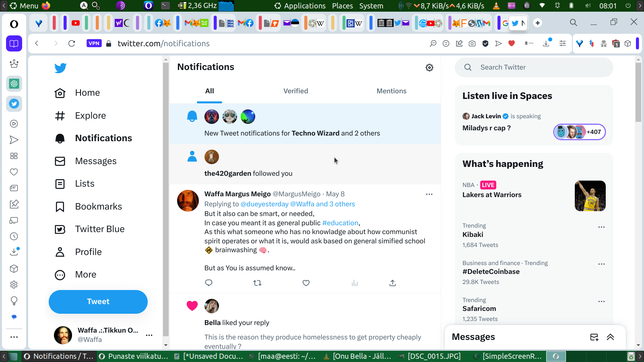Switch to the Mentions notifications tab
The image size is (644, 362).
pyautogui.click(x=392, y=91)
